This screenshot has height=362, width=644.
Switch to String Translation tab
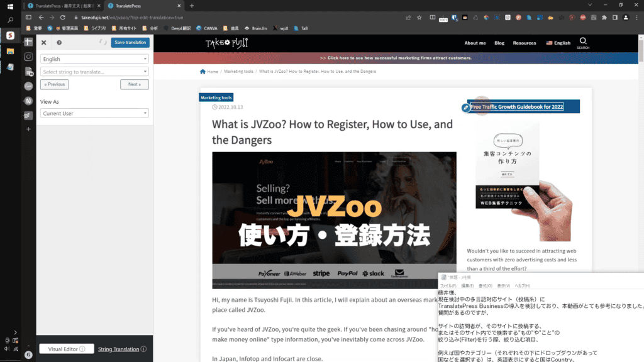(x=118, y=349)
